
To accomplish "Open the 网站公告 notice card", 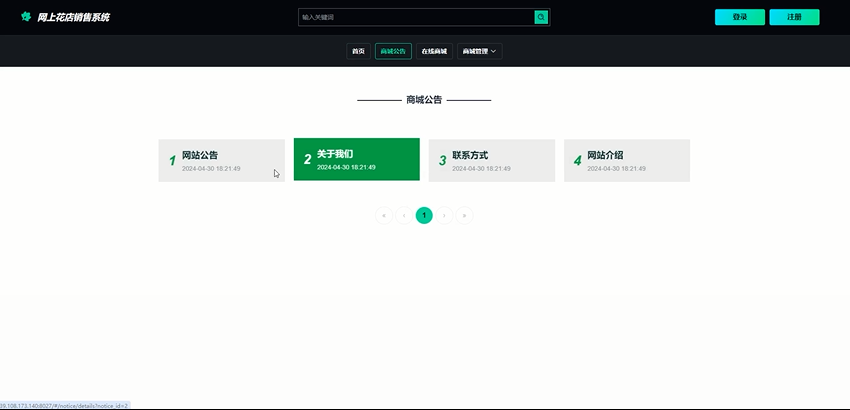I will pyautogui.click(x=222, y=161).
